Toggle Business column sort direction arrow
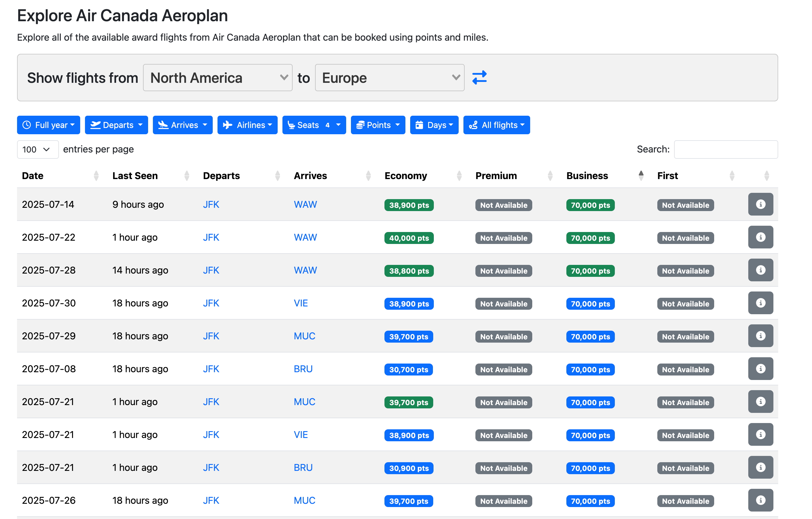 tap(641, 175)
